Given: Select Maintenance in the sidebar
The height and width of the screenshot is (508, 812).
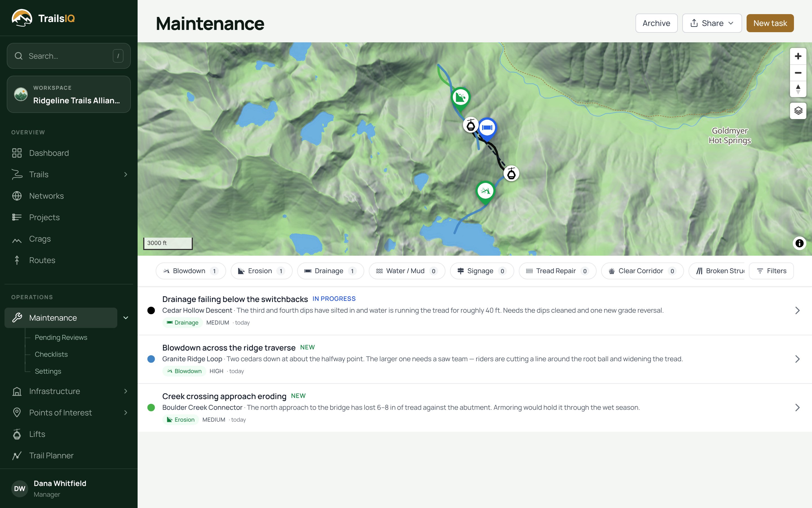Looking at the screenshot, I should click(61, 318).
